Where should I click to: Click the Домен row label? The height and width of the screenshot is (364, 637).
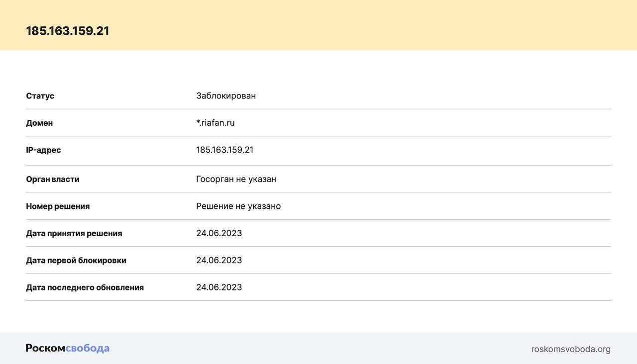(x=39, y=123)
